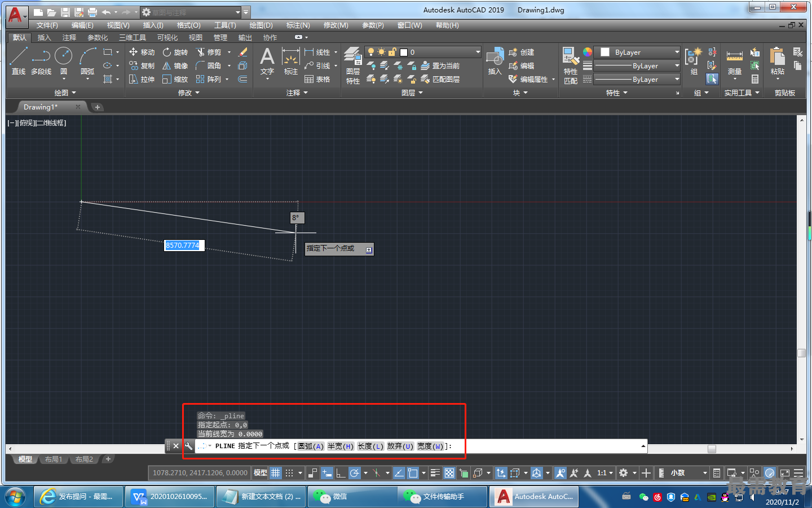Click the 创建 (Create block) button
The height and width of the screenshot is (508, 812).
pyautogui.click(x=522, y=52)
